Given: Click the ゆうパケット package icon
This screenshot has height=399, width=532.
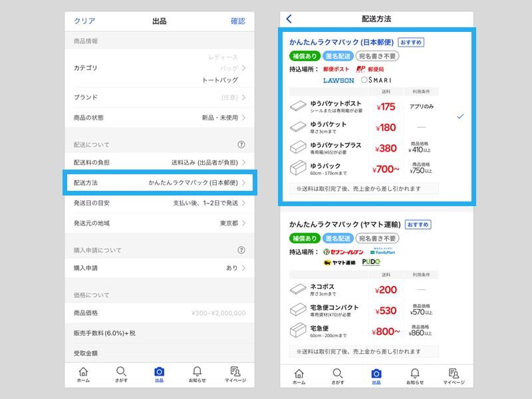Looking at the screenshot, I should [x=298, y=127].
